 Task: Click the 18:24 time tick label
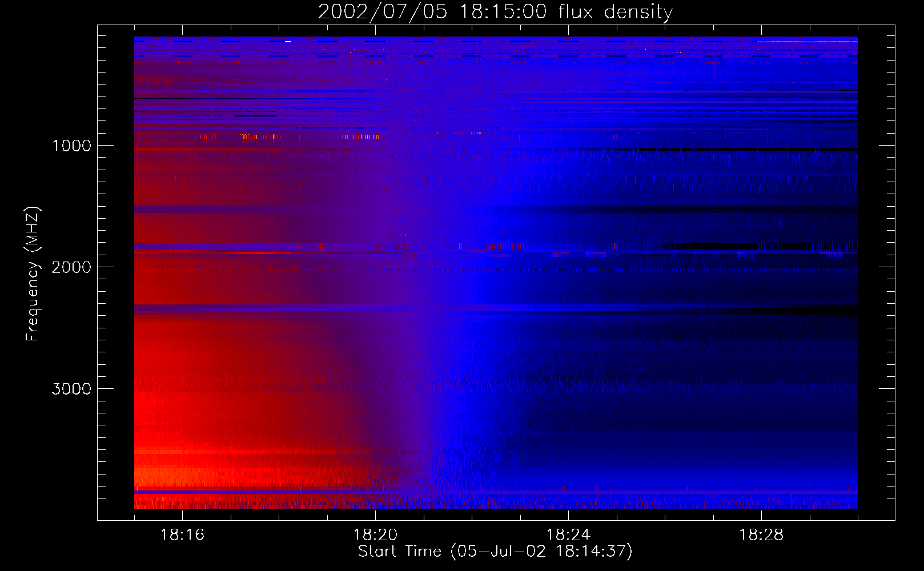pos(568,535)
